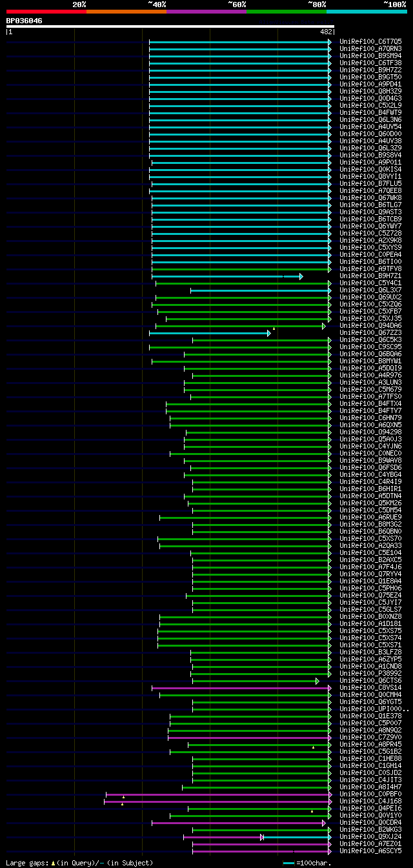Open the UniRef100_A6RUE9 hit

pyautogui.click(x=370, y=517)
